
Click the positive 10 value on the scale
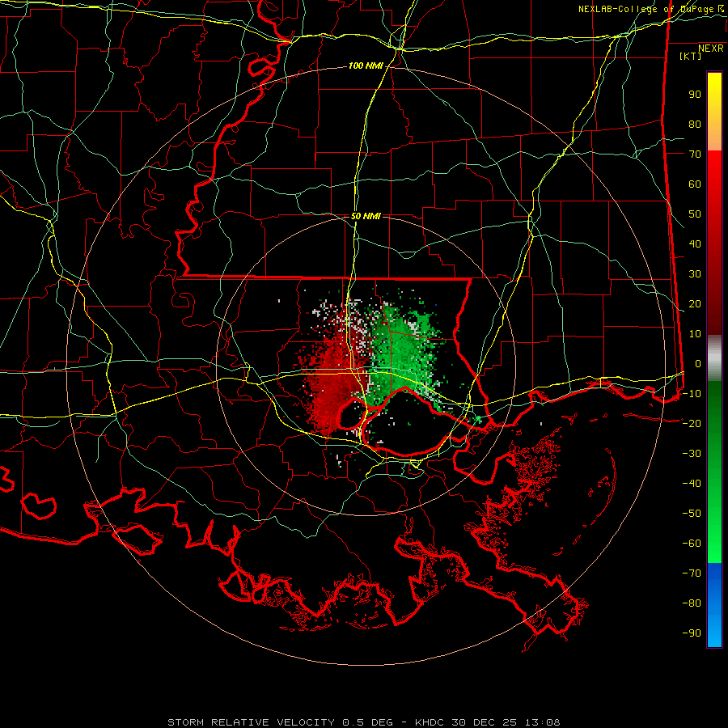pos(695,334)
